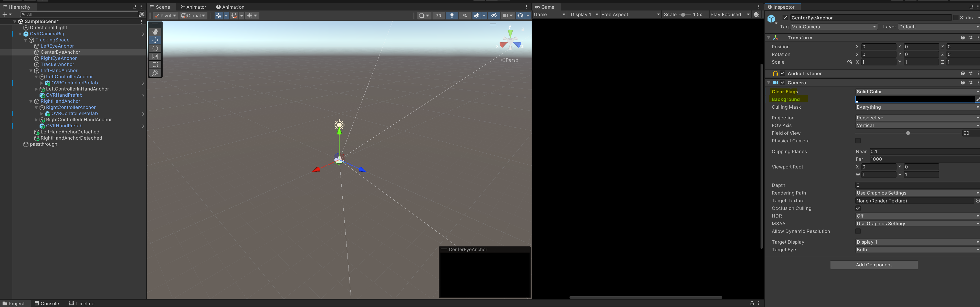
Task: Disable the Audio Listener component checkbox
Action: coord(783,73)
